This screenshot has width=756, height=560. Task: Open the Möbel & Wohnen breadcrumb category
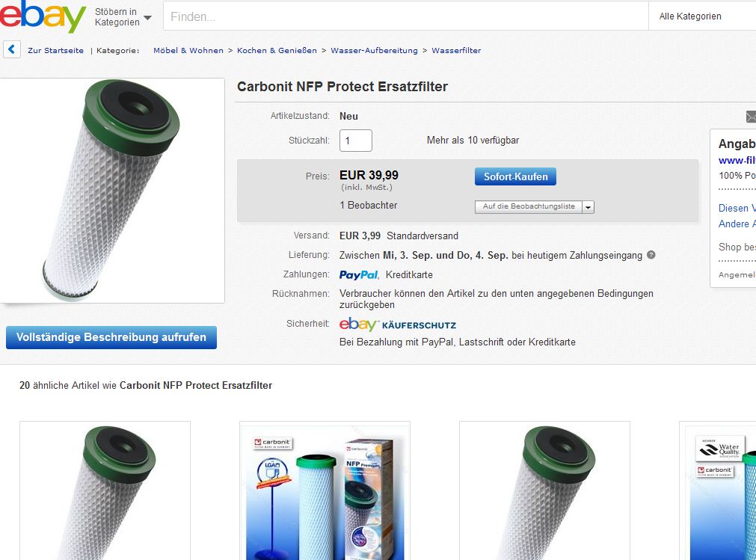coord(188,51)
